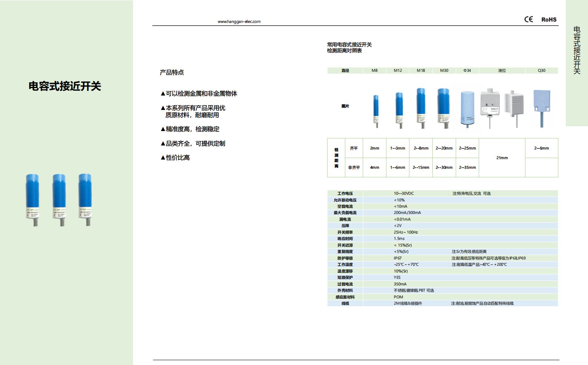Click the 短路保护 row label
Screen dimensions: 588x365
(345, 278)
